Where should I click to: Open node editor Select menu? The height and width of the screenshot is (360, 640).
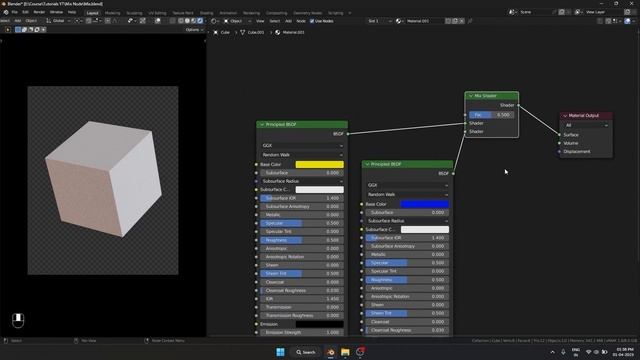[x=275, y=21]
